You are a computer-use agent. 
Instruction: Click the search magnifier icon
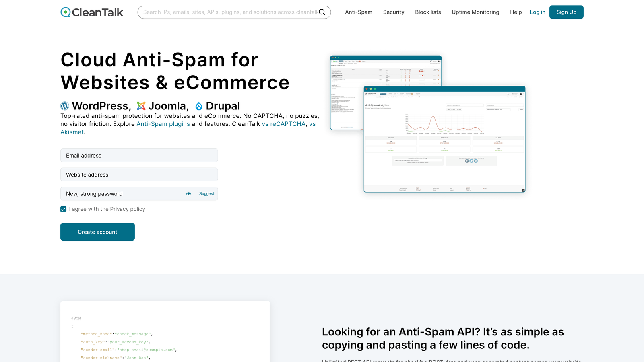[x=322, y=12]
